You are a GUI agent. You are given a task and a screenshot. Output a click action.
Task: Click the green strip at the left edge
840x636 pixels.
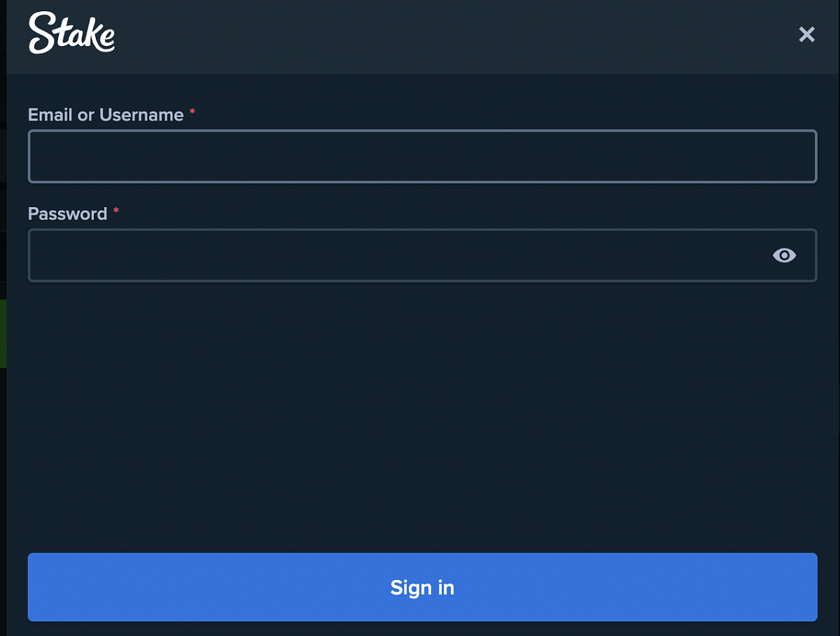[x=3, y=334]
